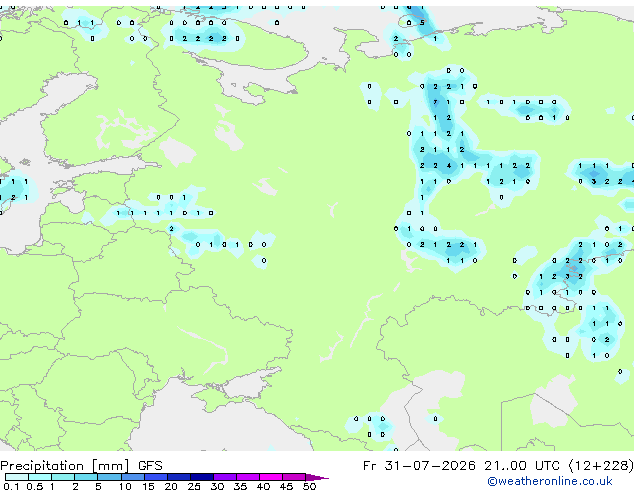The height and width of the screenshot is (490, 634).
Task: Click the legend label '0.1'
Action: coord(11,486)
